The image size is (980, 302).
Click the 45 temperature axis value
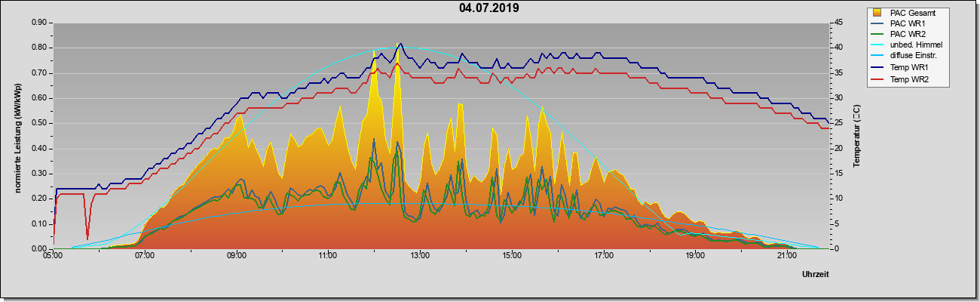tap(838, 23)
